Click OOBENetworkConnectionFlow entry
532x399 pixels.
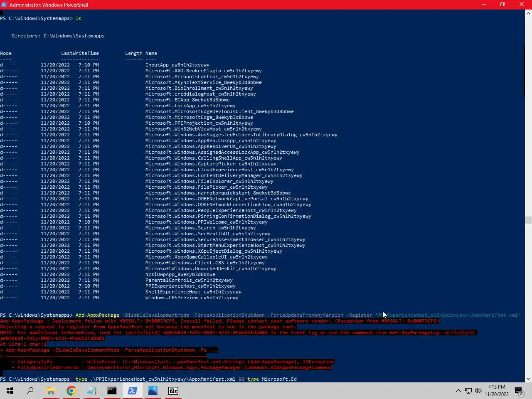228,204
